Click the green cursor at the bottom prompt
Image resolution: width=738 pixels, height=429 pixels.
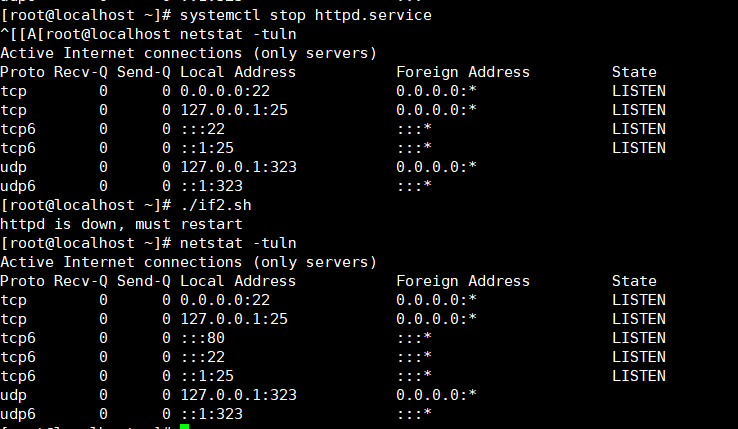tap(184, 427)
